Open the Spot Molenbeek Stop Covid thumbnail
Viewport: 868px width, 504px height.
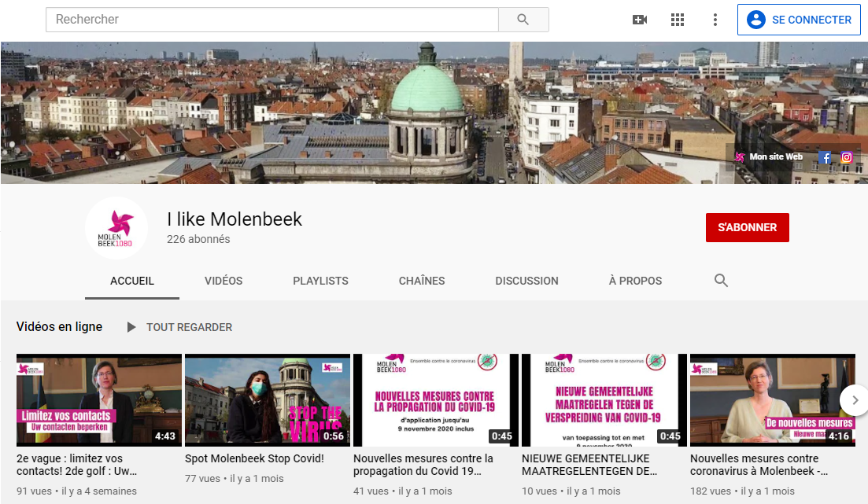tap(268, 399)
